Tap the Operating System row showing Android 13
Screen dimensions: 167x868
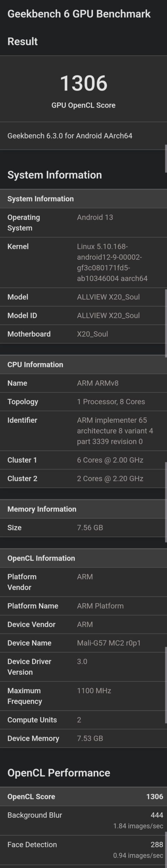83,222
